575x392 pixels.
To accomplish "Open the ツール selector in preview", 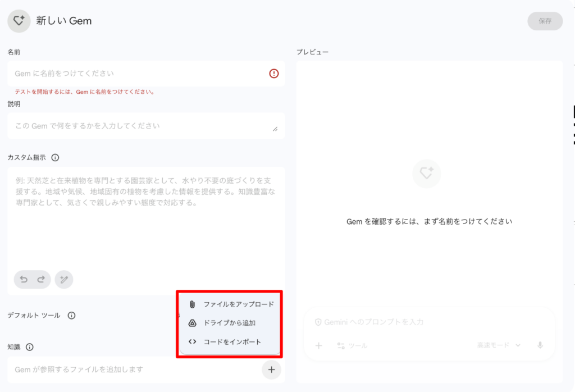I will [x=352, y=346].
